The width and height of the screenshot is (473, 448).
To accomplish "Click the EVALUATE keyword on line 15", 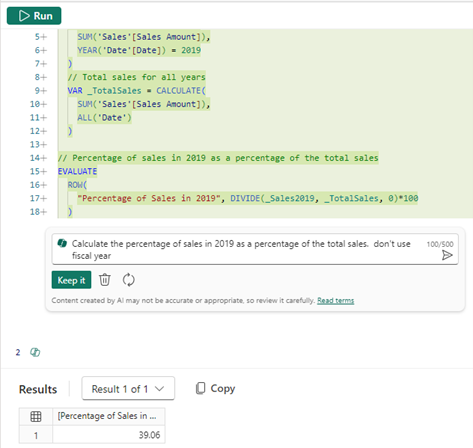I will coord(77,171).
